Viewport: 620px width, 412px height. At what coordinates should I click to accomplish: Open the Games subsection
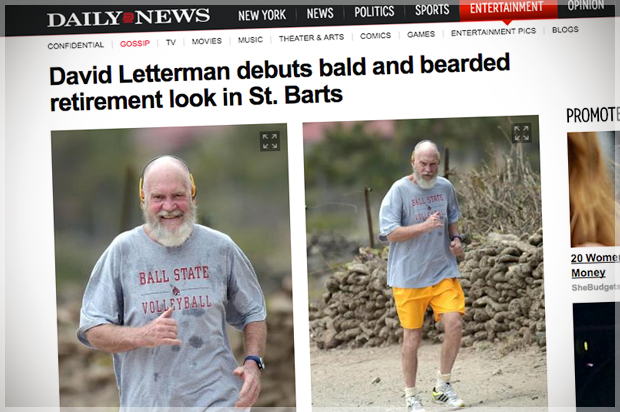[x=421, y=34]
